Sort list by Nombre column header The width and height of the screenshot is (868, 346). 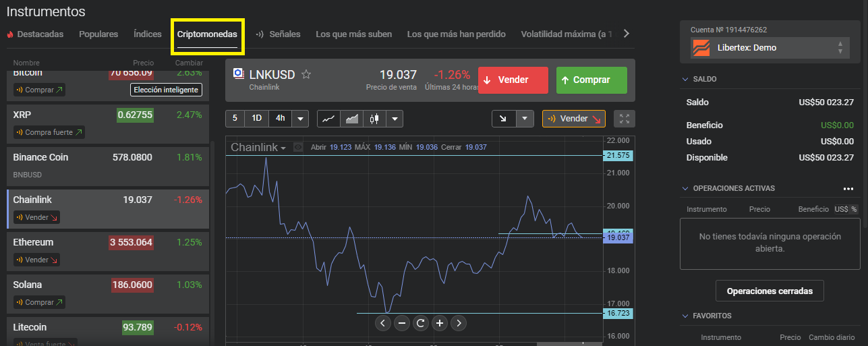[26, 63]
